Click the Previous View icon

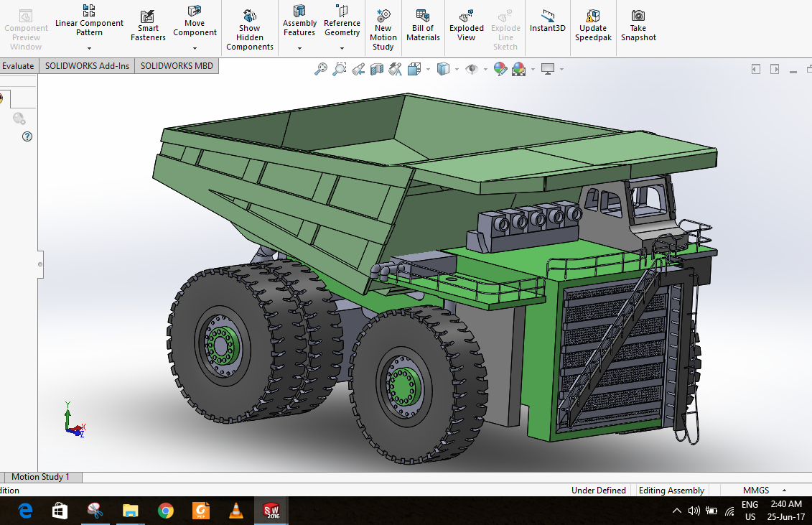(358, 69)
